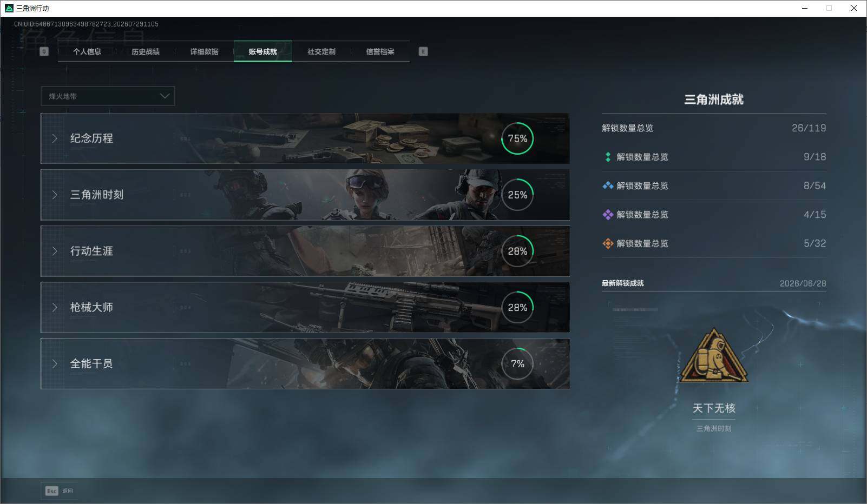The width and height of the screenshot is (867, 504).
Task: Go to the 社交定制 tab
Action: (x=321, y=51)
